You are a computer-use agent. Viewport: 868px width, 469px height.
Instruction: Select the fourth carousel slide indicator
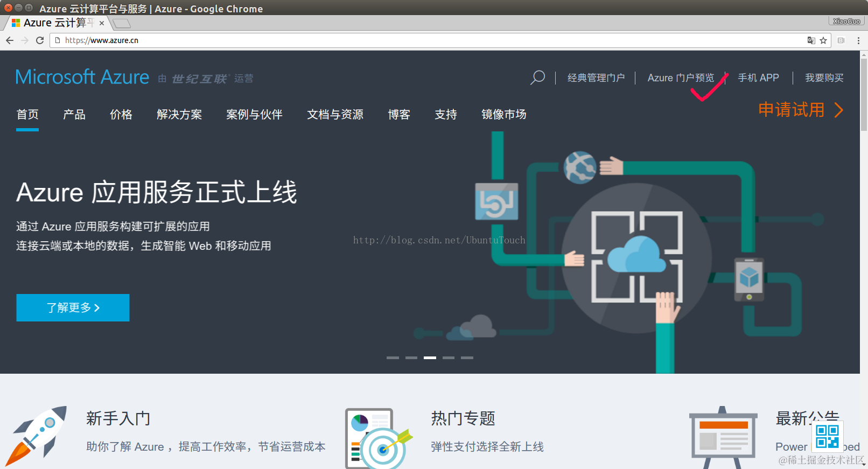click(x=449, y=358)
